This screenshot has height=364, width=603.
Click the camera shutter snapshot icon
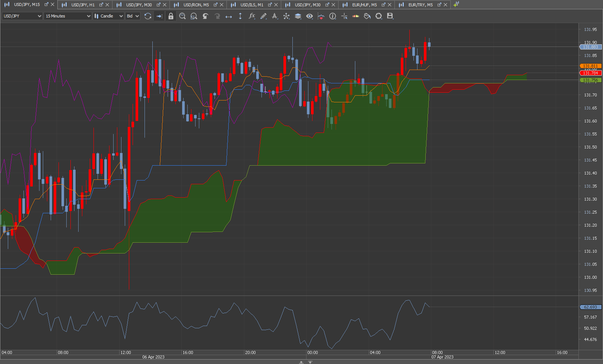coord(379,16)
